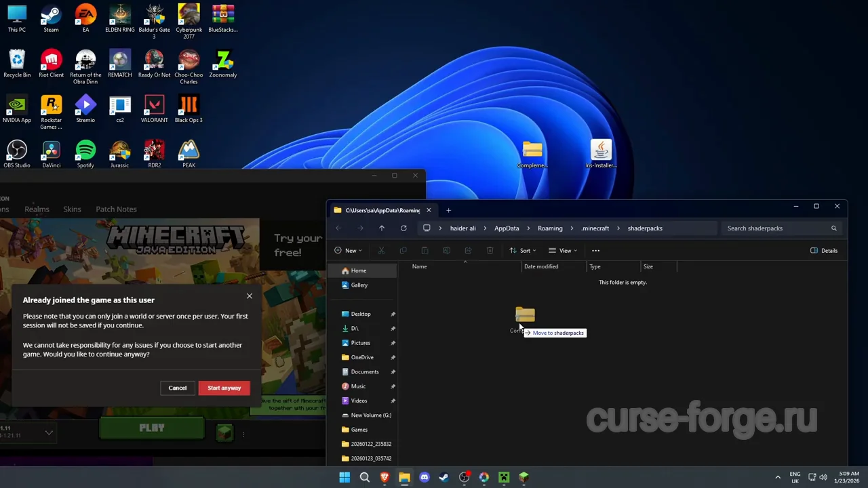The height and width of the screenshot is (488, 868).
Task: Open the Discord icon on the taskbar
Action: click(425, 477)
